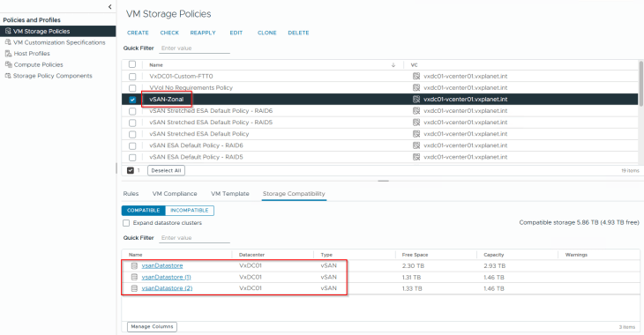
Task: Click the REAPPLY button
Action: coord(203,33)
